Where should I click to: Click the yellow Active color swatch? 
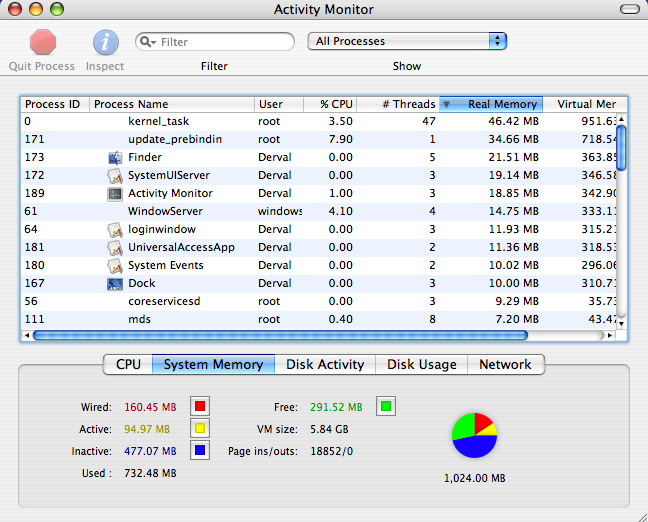point(200,428)
